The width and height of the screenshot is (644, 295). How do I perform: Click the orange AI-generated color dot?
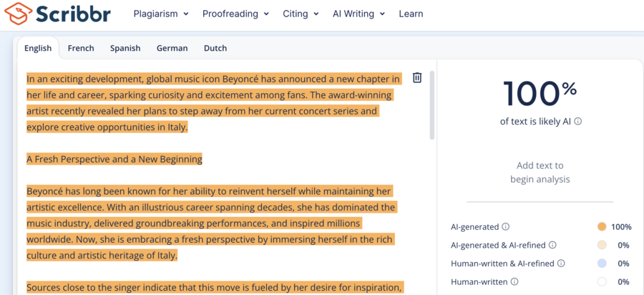(602, 227)
